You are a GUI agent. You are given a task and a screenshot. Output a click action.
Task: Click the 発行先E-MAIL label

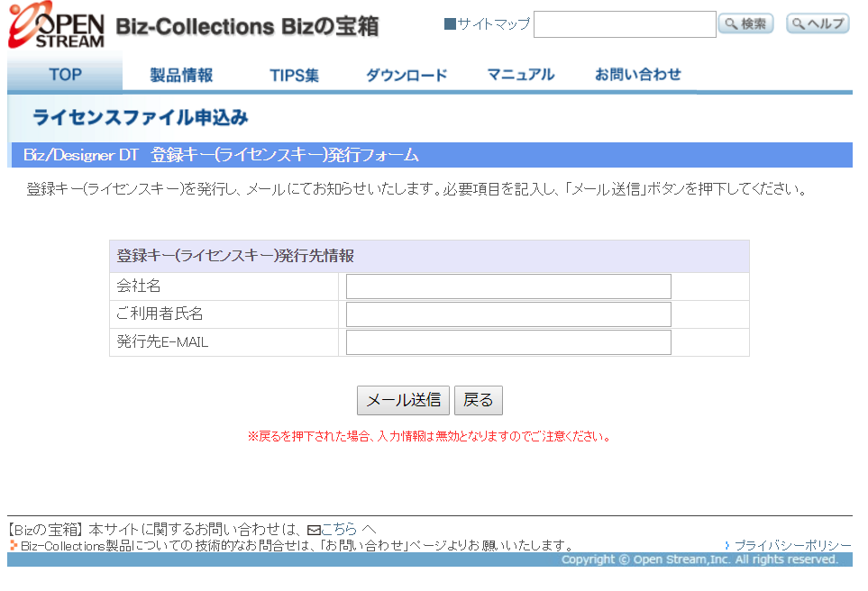click(x=162, y=342)
